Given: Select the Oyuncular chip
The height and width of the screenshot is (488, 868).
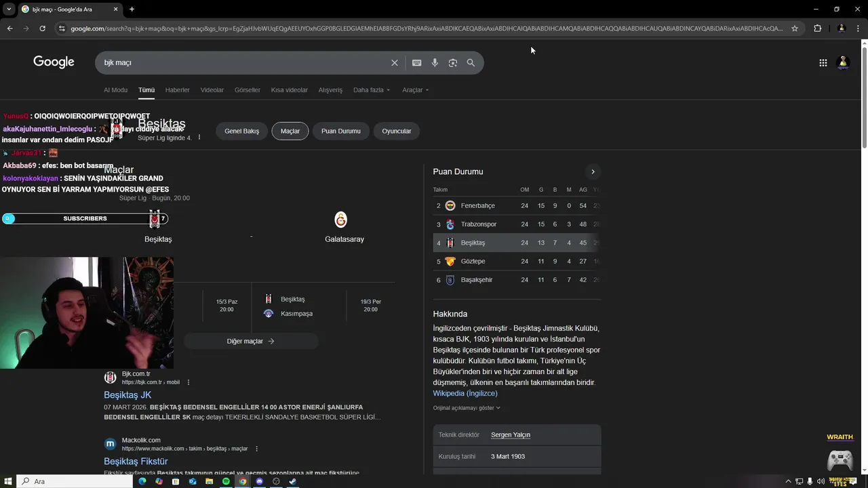Looking at the screenshot, I should (x=397, y=131).
